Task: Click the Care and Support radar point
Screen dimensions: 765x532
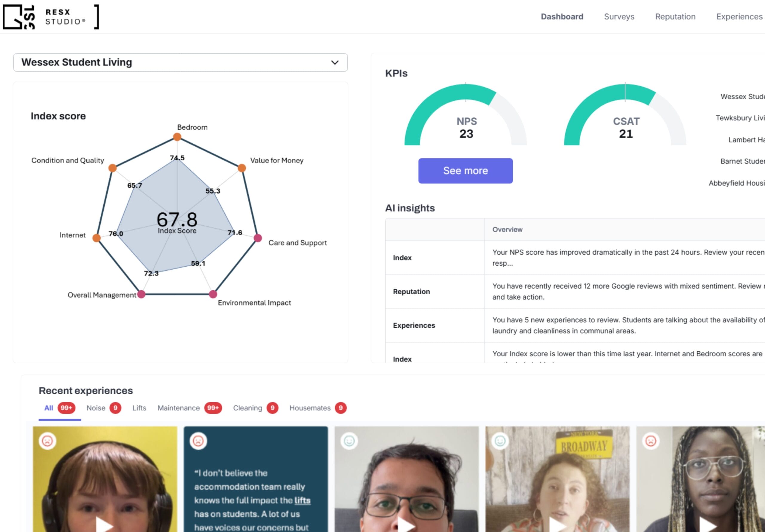Action: [x=258, y=238]
